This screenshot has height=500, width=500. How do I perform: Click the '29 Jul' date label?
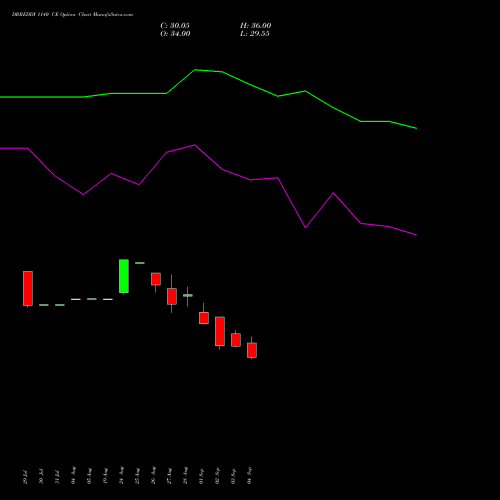[x=25, y=477]
